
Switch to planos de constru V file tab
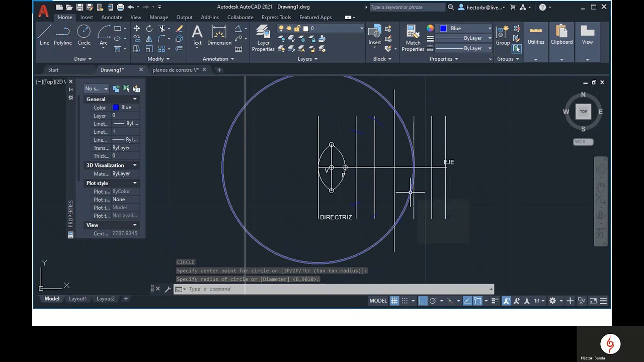(176, 70)
